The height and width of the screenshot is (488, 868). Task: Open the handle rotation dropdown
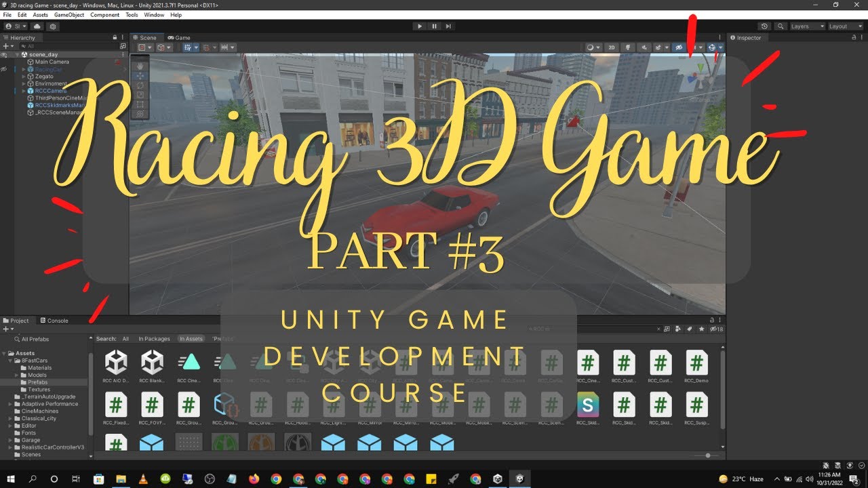163,47
